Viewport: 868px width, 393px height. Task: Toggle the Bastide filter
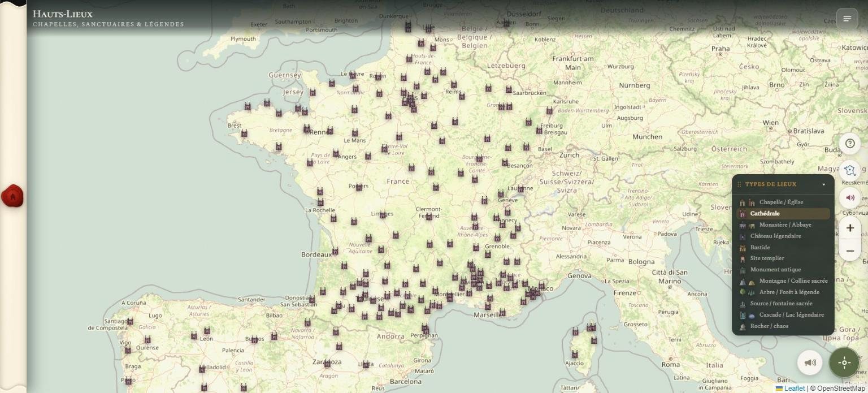click(x=783, y=248)
